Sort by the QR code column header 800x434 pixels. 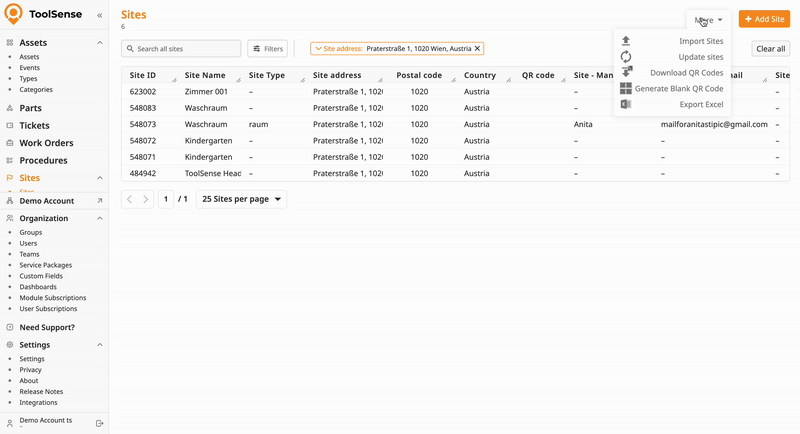point(538,75)
